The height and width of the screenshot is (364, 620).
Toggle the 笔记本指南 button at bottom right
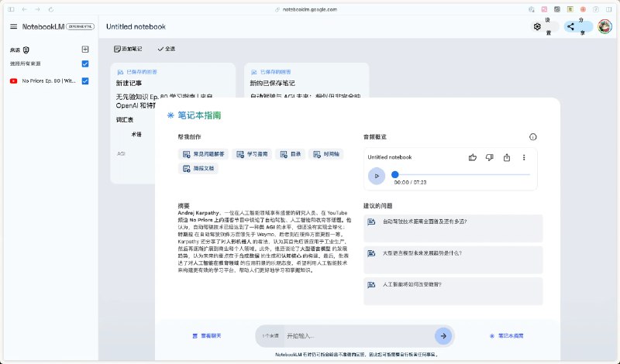(507, 336)
